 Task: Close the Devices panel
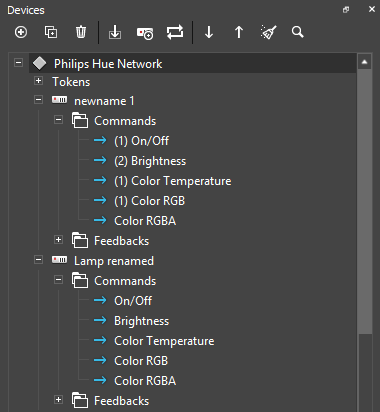[372, 9]
